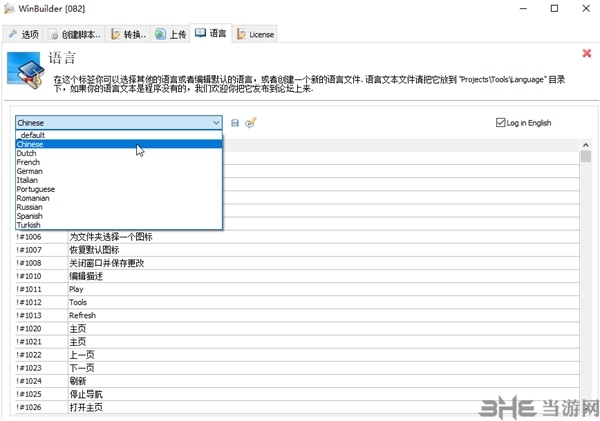Select the row ID !#1023

point(42,368)
